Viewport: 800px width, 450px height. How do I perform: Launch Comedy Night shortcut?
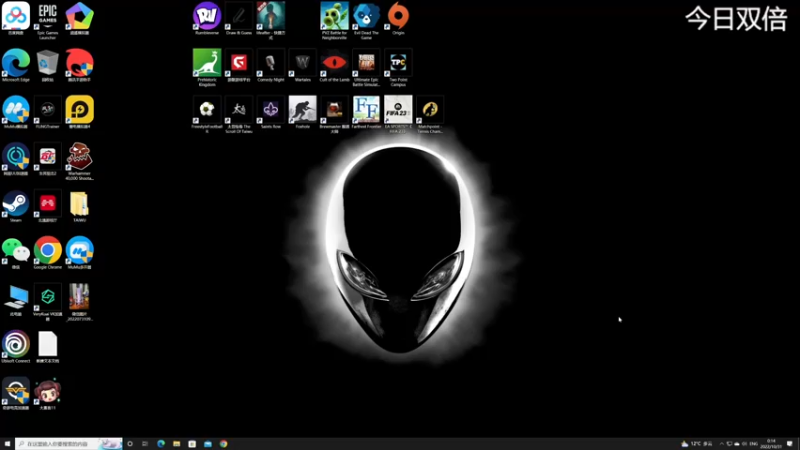(271, 65)
